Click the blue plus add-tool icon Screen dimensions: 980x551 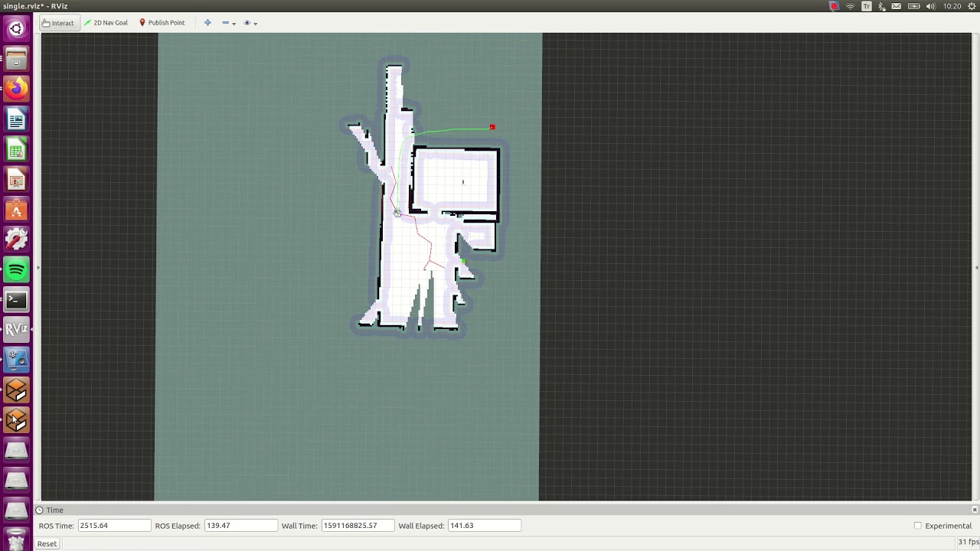pyautogui.click(x=207, y=23)
